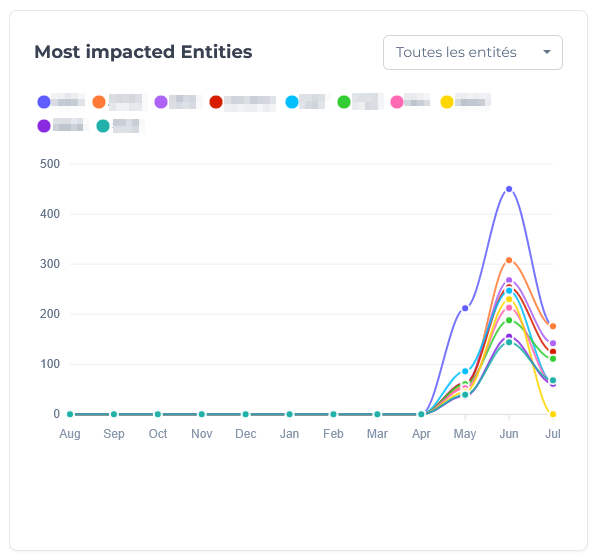Toggle the light purple legend series
This screenshot has width=598, height=560.
[161, 102]
